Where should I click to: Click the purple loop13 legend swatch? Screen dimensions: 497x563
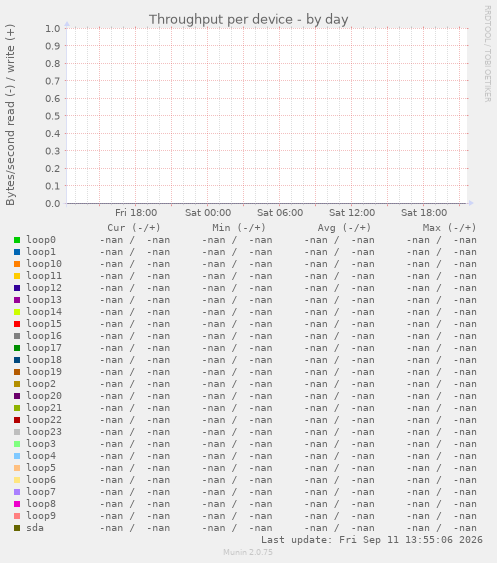pos(17,300)
